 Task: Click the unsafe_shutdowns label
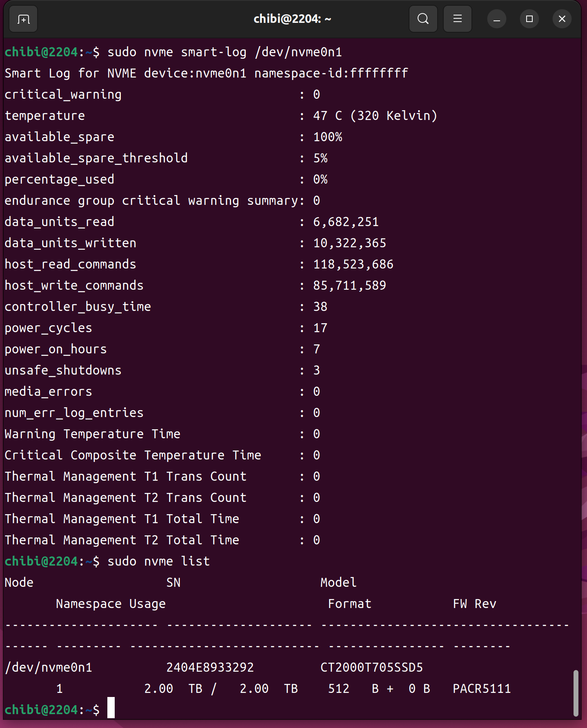63,371
